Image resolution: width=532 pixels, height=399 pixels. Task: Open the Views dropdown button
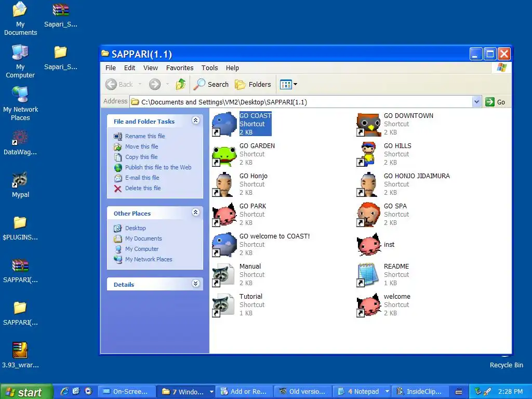point(288,84)
